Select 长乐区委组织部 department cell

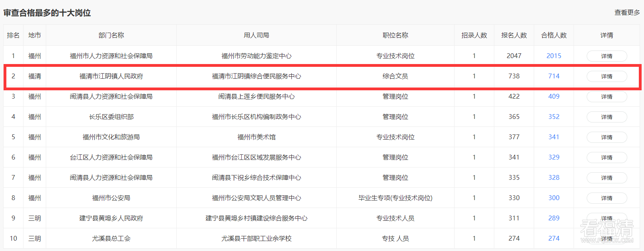tap(111, 117)
